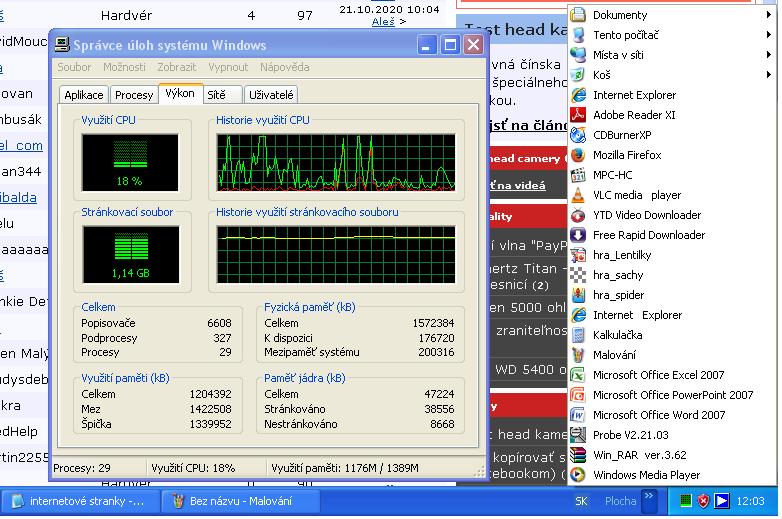Click Špička value 1339952
The image size is (782, 519).
210,424
